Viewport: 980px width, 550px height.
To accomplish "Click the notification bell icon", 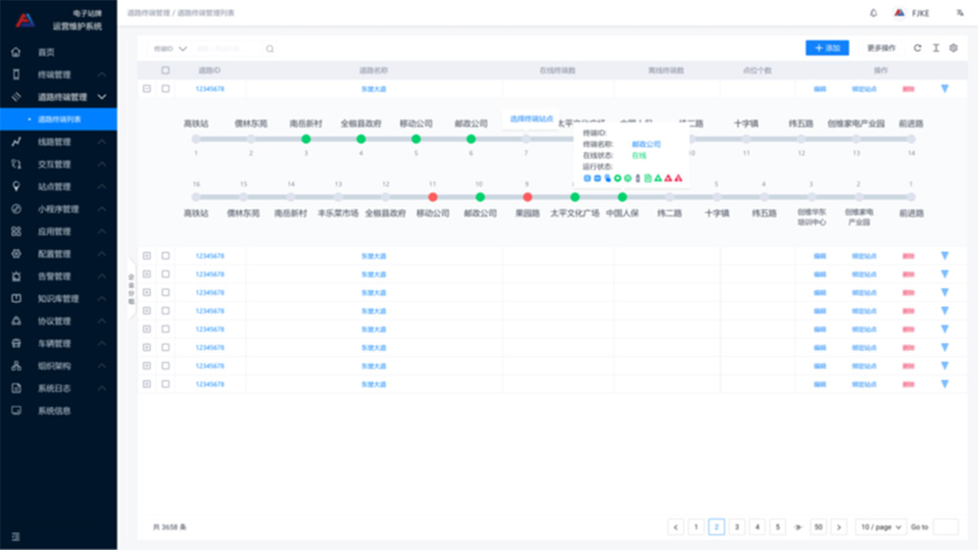I will (x=873, y=13).
